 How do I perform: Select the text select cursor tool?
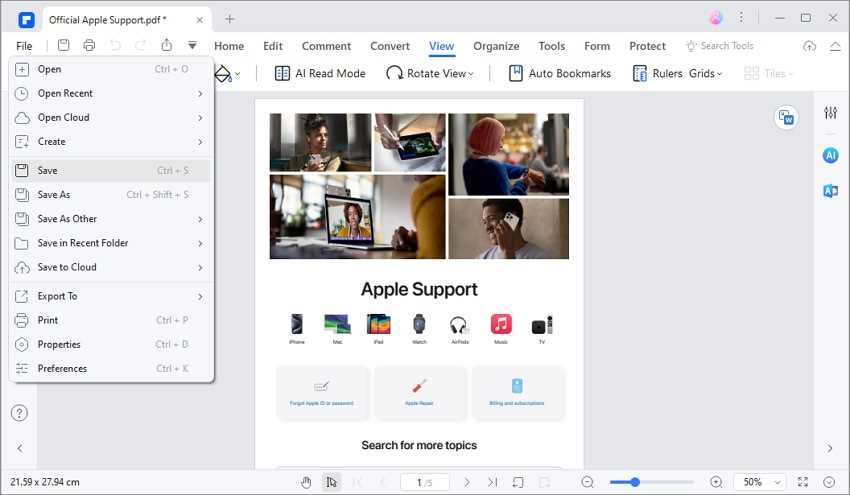click(331, 481)
